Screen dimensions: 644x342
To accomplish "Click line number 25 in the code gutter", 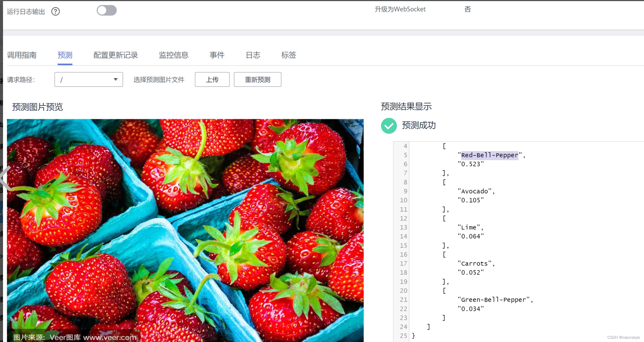I will tap(403, 336).
